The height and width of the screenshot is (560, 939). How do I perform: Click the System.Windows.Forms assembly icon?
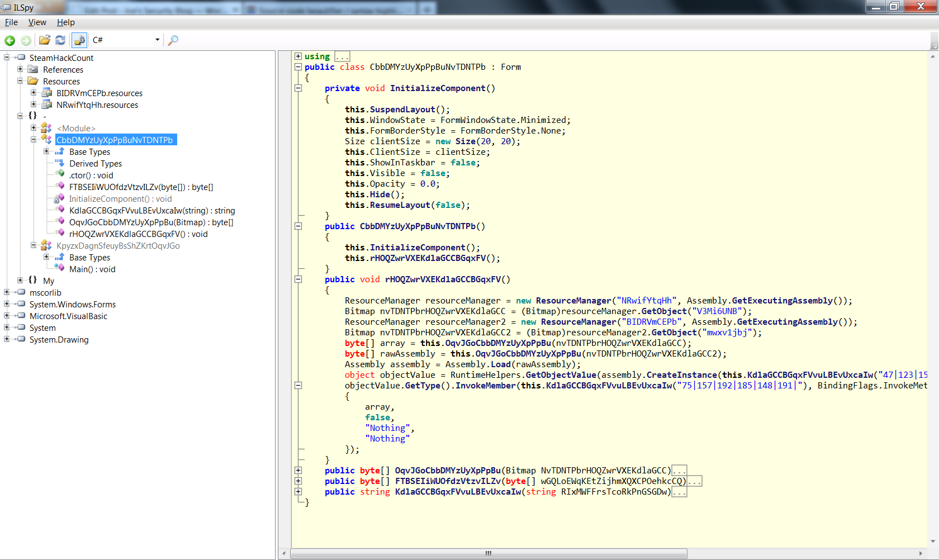(20, 304)
